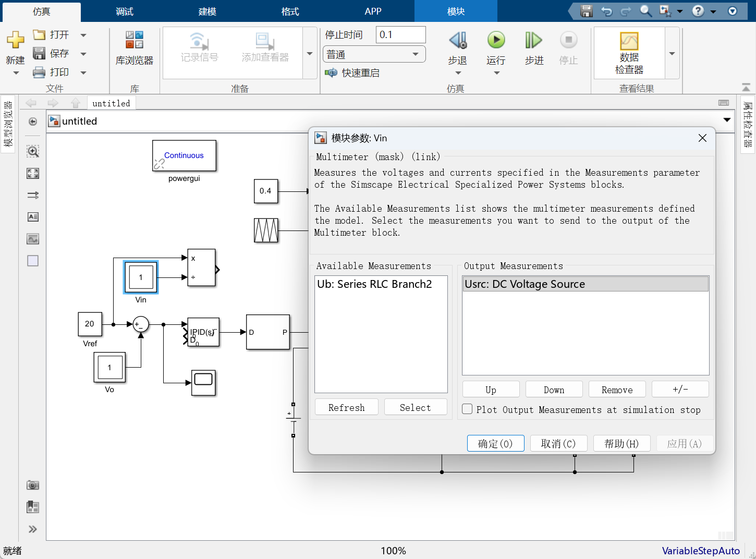756x559 pixels.
Task: Click the Refresh button in the dialog
Action: tap(347, 407)
